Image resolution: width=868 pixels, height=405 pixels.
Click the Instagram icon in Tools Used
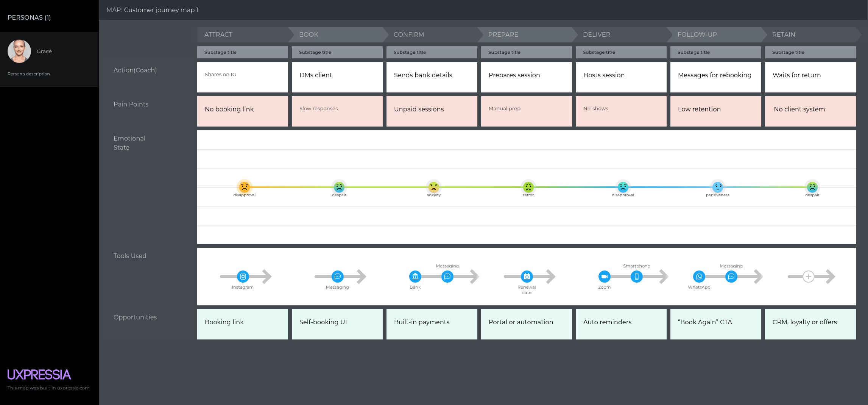tap(243, 277)
